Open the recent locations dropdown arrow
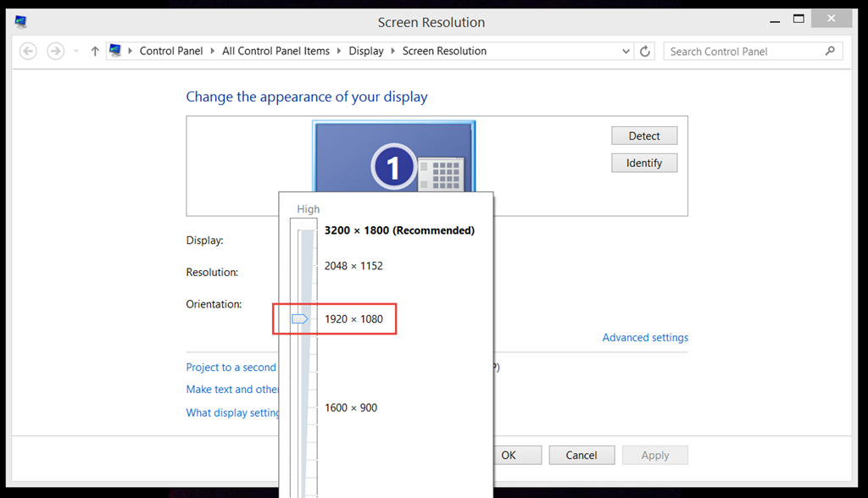Image resolution: width=868 pixels, height=498 pixels. click(x=75, y=51)
